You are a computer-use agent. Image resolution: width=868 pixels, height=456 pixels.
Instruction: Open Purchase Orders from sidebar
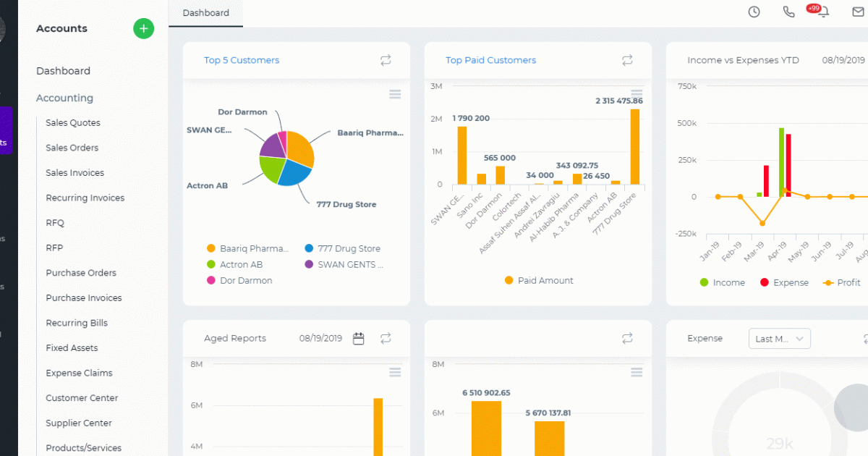81,273
